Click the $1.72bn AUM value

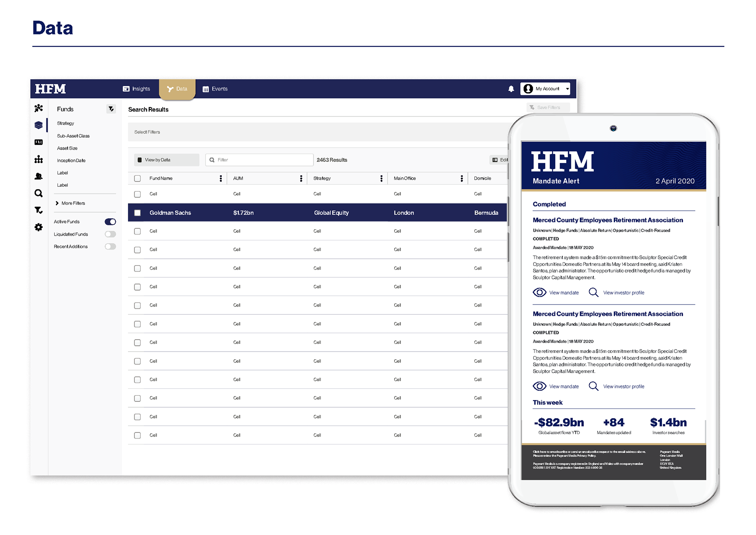tap(243, 213)
